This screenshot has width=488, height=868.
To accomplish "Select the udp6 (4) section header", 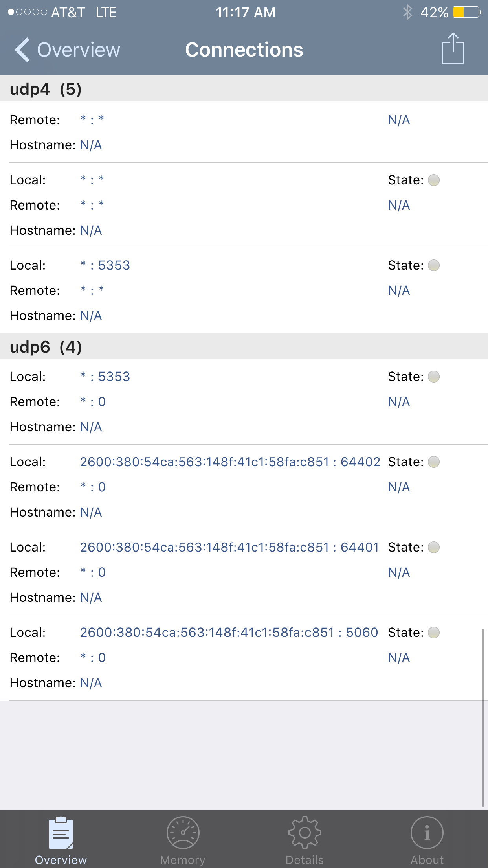I will tap(46, 347).
